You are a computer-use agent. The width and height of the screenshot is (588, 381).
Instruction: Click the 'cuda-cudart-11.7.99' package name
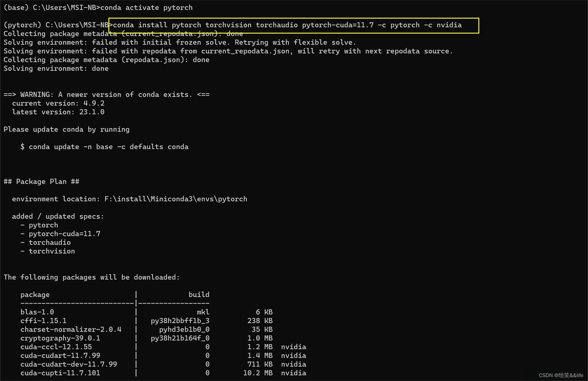(60, 355)
